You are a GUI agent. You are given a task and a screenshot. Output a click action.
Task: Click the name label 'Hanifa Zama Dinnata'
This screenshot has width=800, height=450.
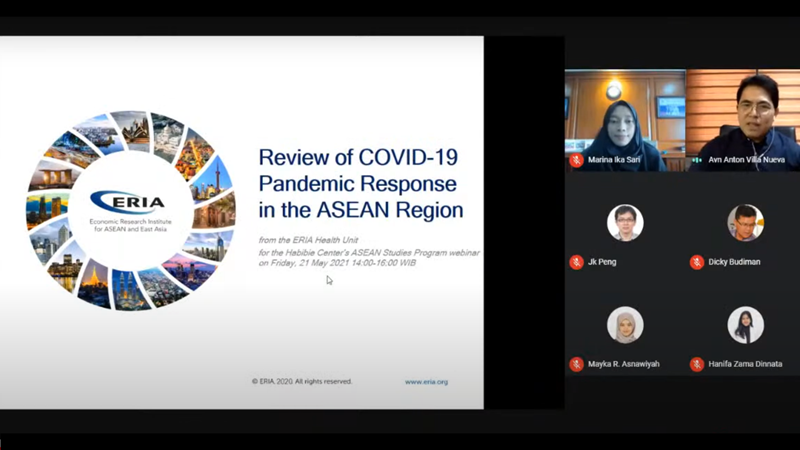point(745,364)
